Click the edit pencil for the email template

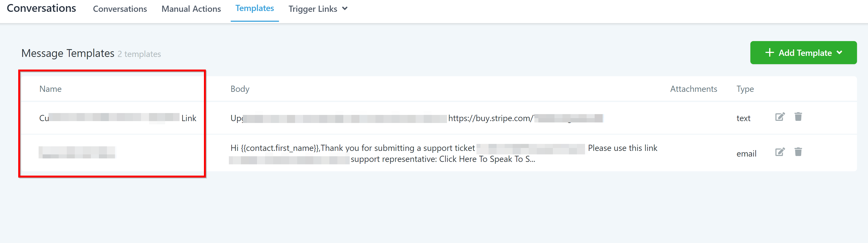(780, 152)
